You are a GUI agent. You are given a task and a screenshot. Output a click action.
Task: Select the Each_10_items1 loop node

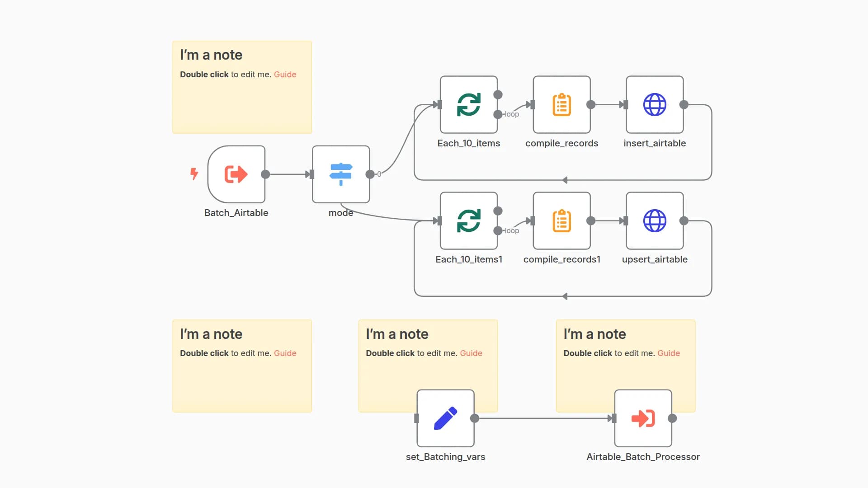pos(469,221)
